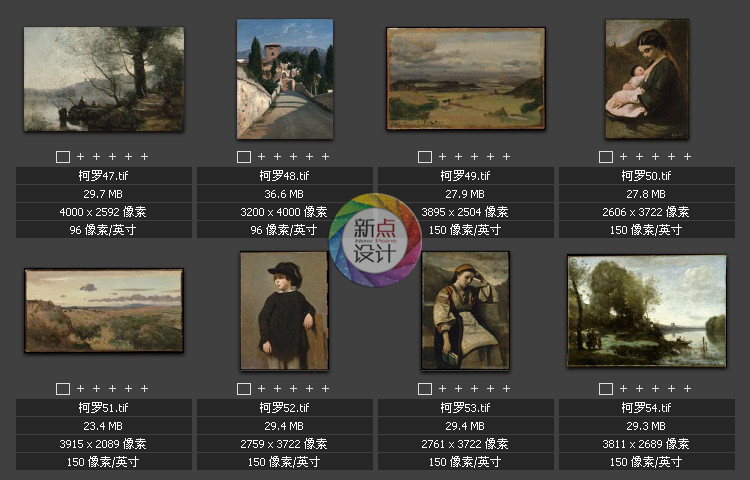Click the 2606 x 3722 像素 dimensions

click(646, 212)
